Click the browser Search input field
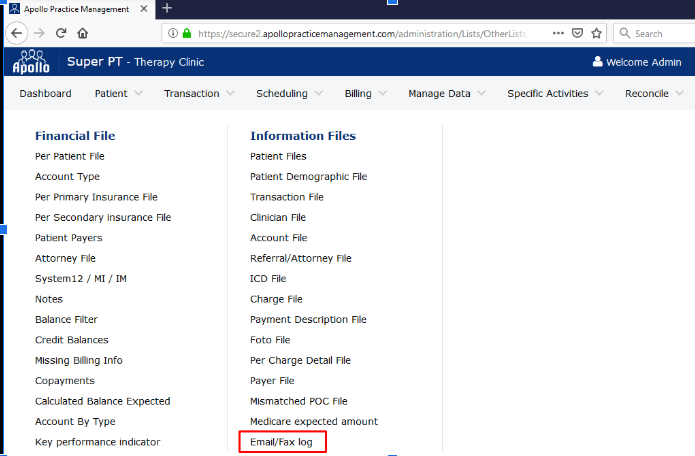 click(660, 33)
